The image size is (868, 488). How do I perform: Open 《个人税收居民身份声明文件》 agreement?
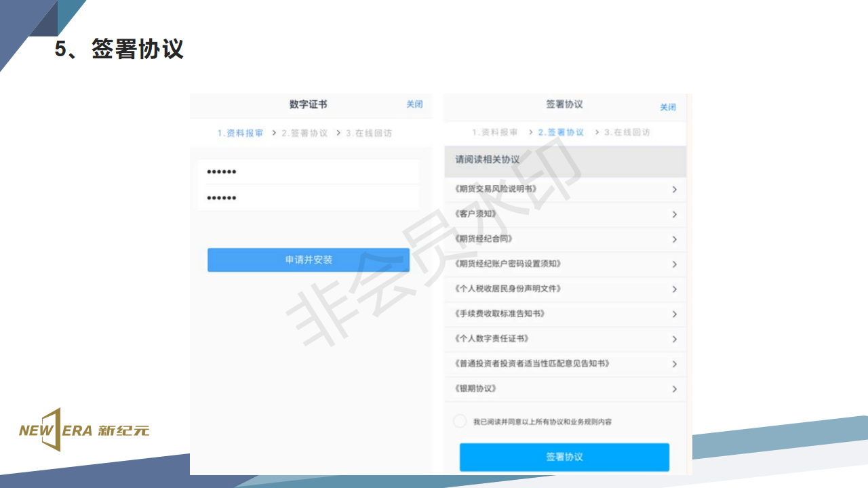(509, 289)
